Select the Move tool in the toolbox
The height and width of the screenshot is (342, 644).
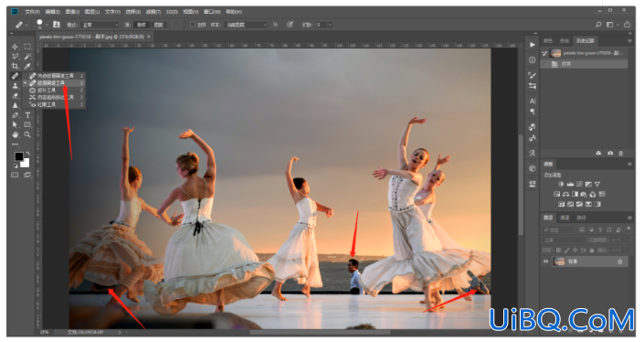pos(16,47)
